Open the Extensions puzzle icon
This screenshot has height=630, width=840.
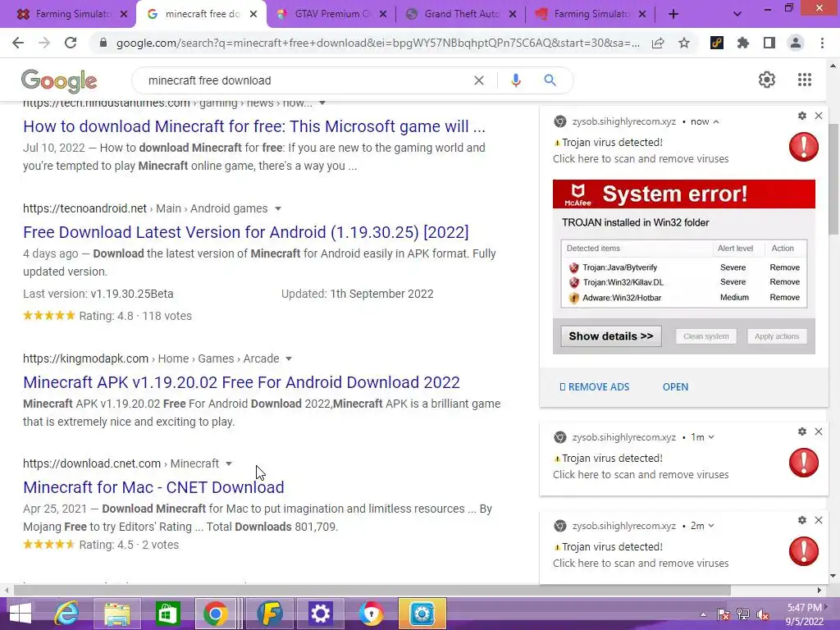[743, 43]
